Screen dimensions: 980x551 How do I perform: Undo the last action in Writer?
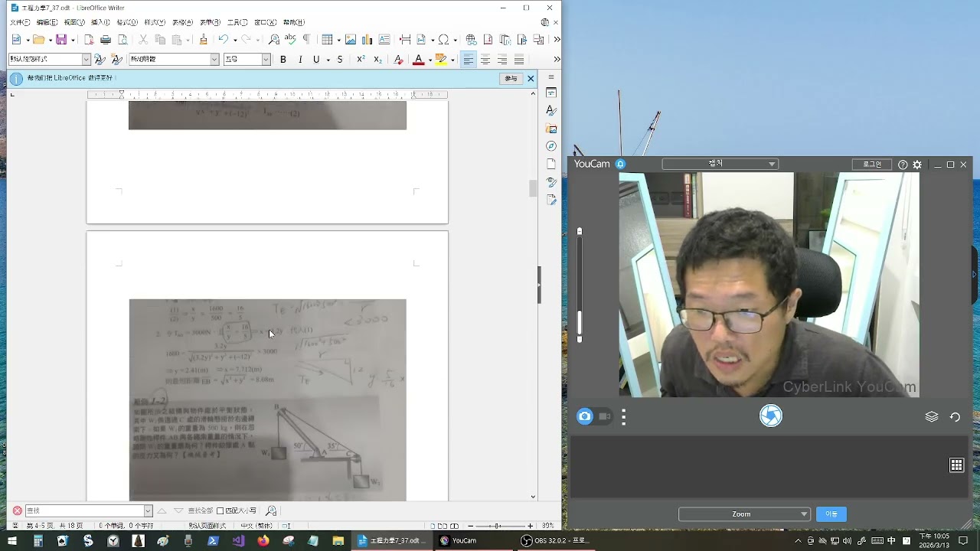(223, 40)
